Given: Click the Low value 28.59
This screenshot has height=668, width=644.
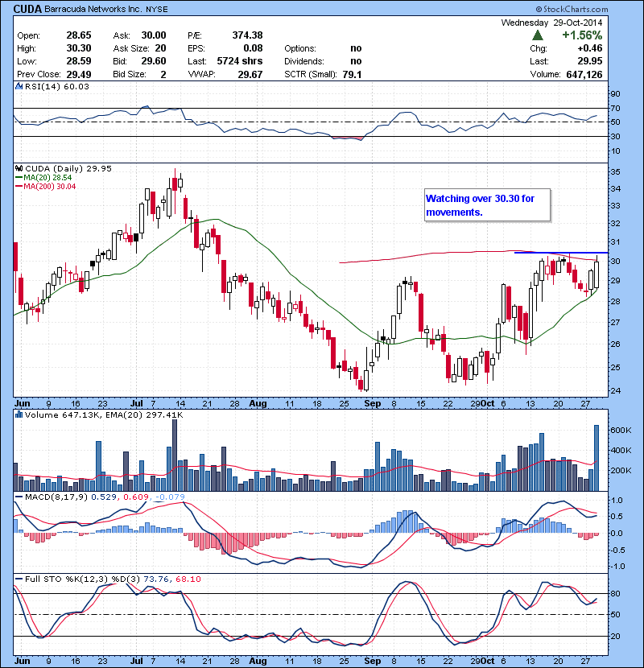Looking at the screenshot, I should click(x=78, y=61).
